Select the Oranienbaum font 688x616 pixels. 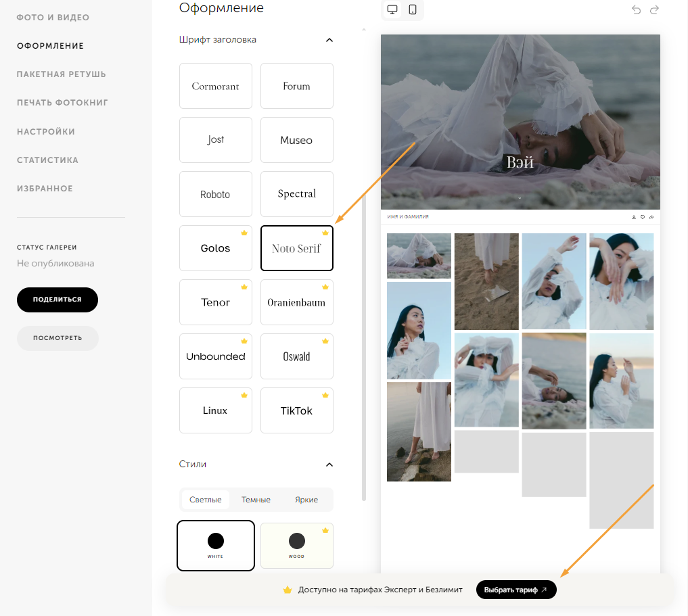tap(296, 302)
